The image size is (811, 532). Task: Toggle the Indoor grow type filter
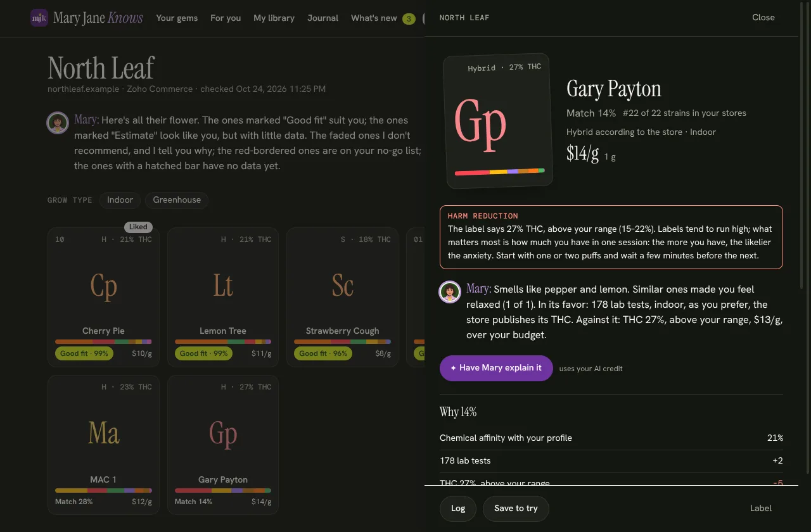coord(120,200)
